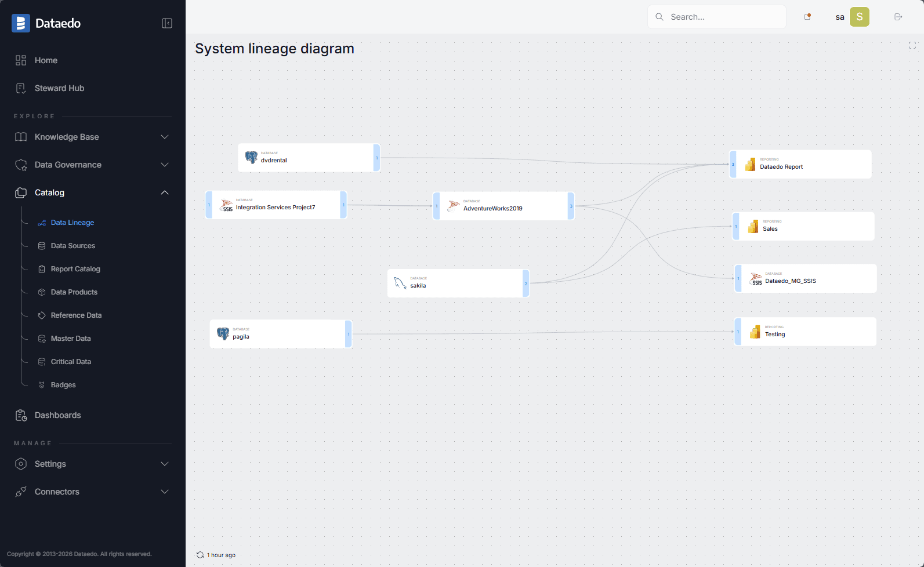Click the Settings hexagon icon
The height and width of the screenshot is (567, 924).
[x=21, y=464]
